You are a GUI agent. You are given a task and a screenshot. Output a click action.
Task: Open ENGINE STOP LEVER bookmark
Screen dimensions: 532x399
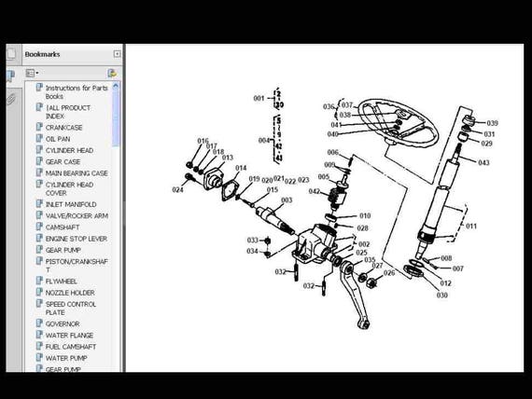click(76, 239)
